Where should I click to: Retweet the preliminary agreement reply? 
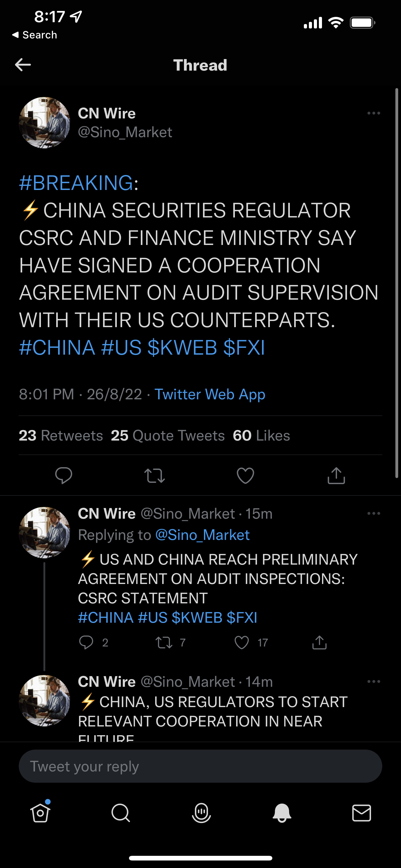coord(164,643)
